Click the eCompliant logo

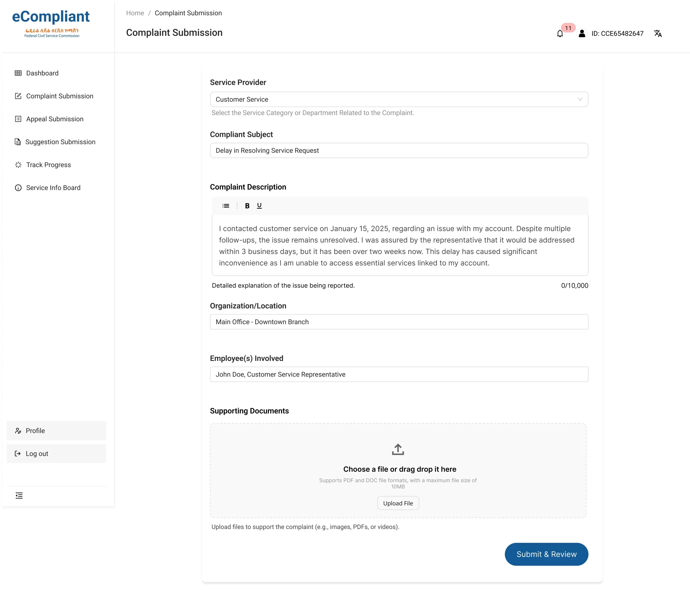click(x=51, y=23)
